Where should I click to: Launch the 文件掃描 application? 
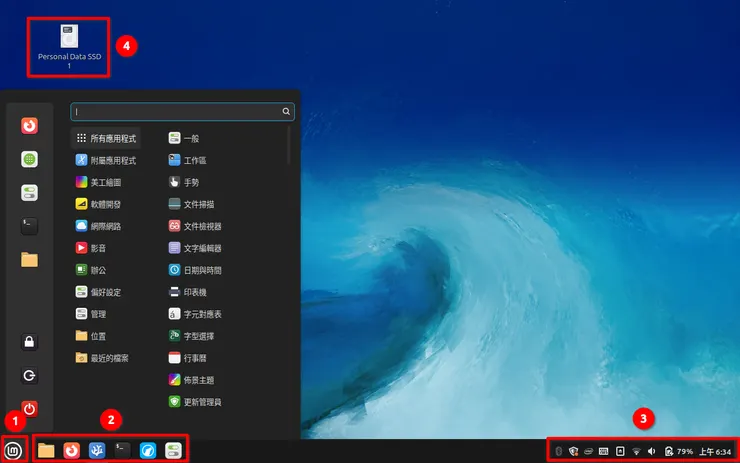click(x=192, y=204)
